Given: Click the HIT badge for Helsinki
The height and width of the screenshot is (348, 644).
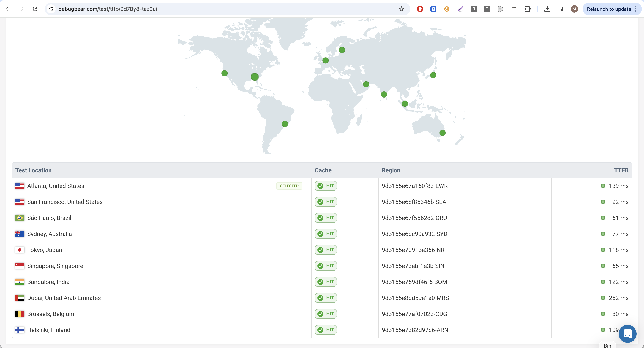Looking at the screenshot, I should click(326, 330).
